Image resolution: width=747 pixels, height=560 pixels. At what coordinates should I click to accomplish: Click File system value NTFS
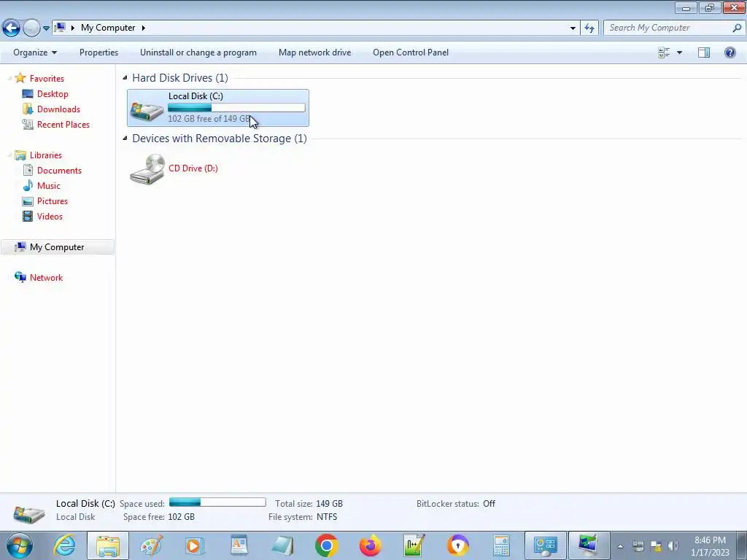click(x=327, y=517)
